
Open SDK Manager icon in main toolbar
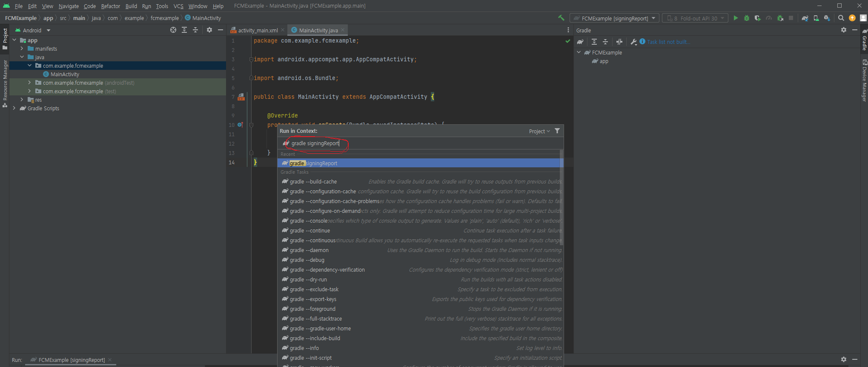pos(827,18)
